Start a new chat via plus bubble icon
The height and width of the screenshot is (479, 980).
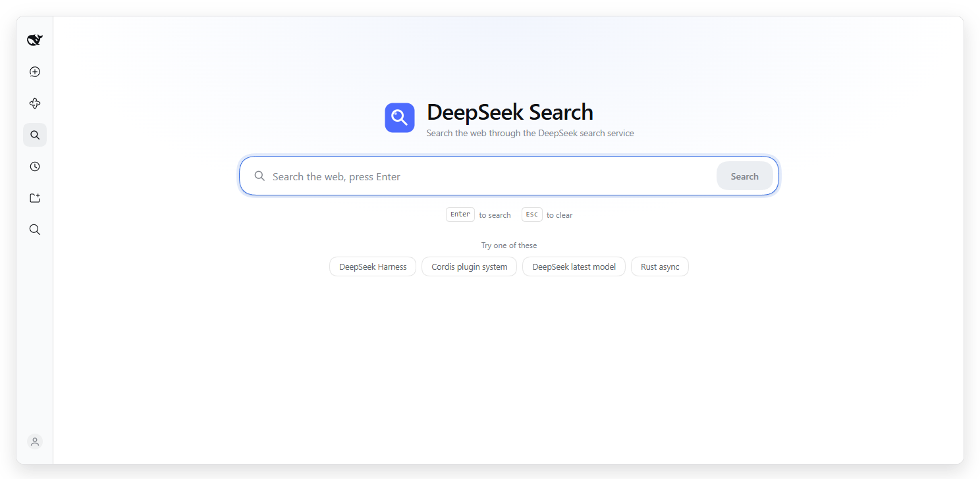(x=35, y=72)
